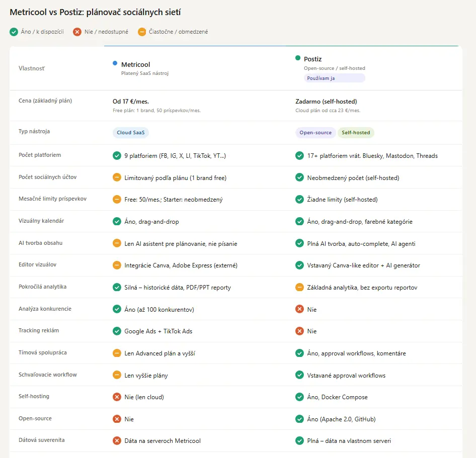Viewport: 476px width, 458px height.
Task: Click red X icon in Postiz Analýza konkurencie row
Action: click(x=299, y=309)
